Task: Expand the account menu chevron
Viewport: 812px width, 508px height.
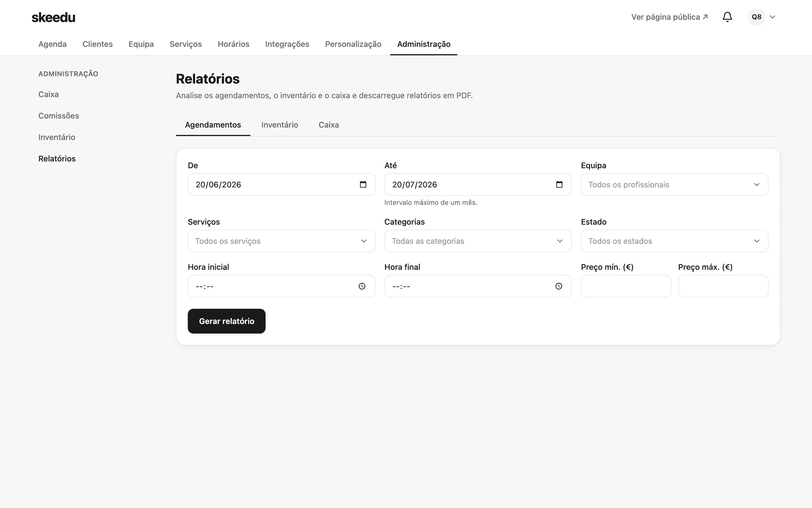Action: tap(773, 17)
